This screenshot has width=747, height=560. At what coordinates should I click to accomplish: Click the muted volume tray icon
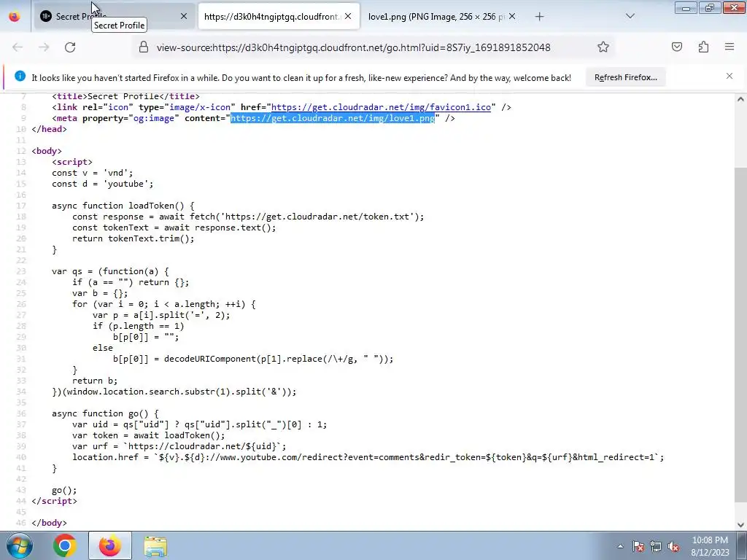pos(673,546)
